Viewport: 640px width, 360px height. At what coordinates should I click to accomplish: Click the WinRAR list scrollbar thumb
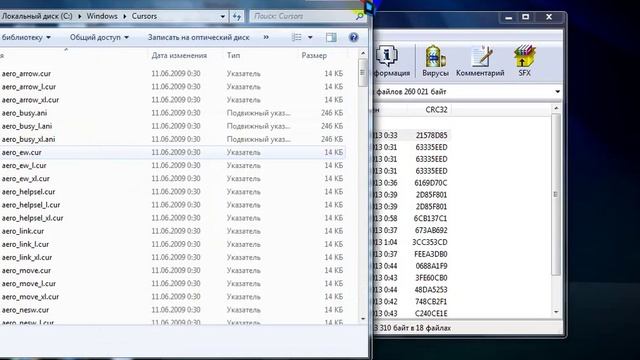pos(556,195)
